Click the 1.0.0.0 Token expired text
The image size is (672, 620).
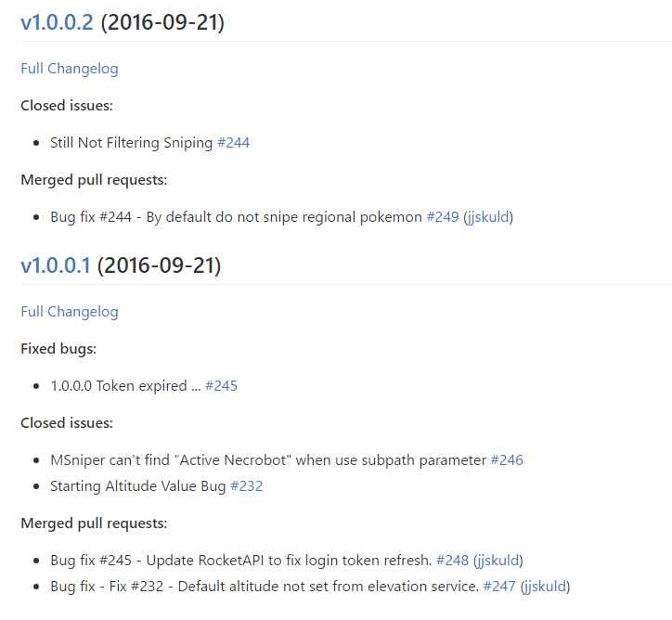[x=125, y=385]
